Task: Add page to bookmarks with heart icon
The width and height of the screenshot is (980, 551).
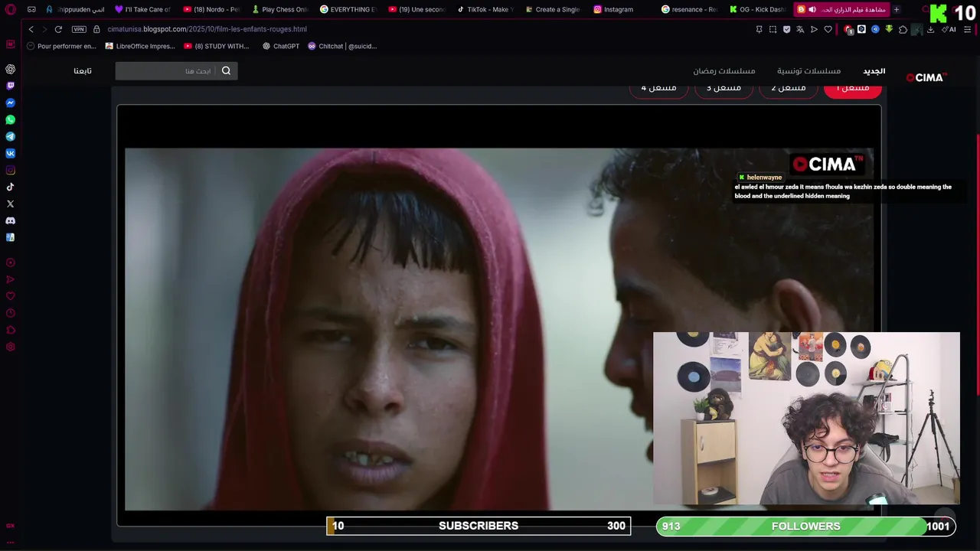Action: [828, 29]
